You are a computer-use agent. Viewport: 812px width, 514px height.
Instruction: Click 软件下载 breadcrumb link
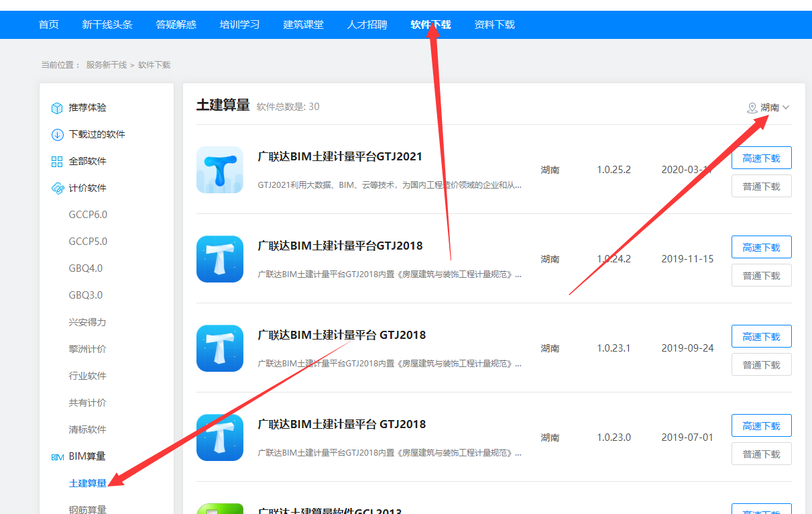pos(154,65)
